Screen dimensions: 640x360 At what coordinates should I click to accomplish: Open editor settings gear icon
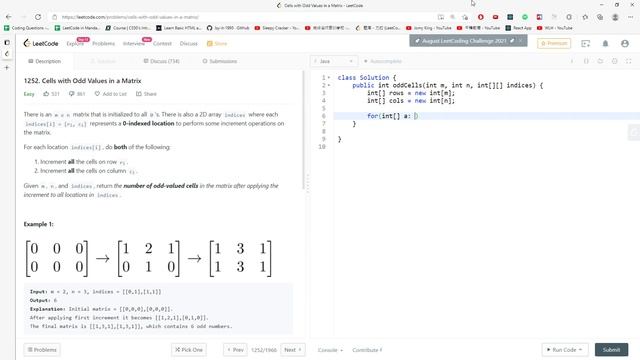coord(614,61)
